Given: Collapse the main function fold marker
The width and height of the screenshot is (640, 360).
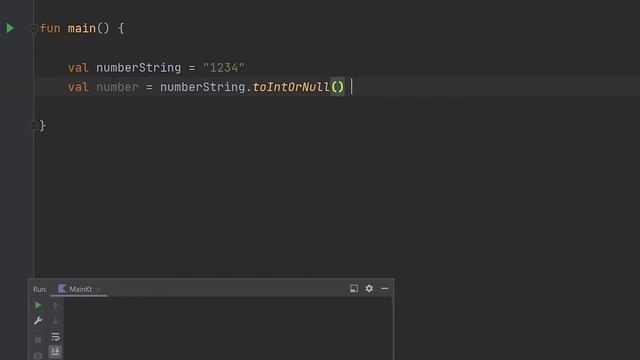Looking at the screenshot, I should (x=34, y=28).
